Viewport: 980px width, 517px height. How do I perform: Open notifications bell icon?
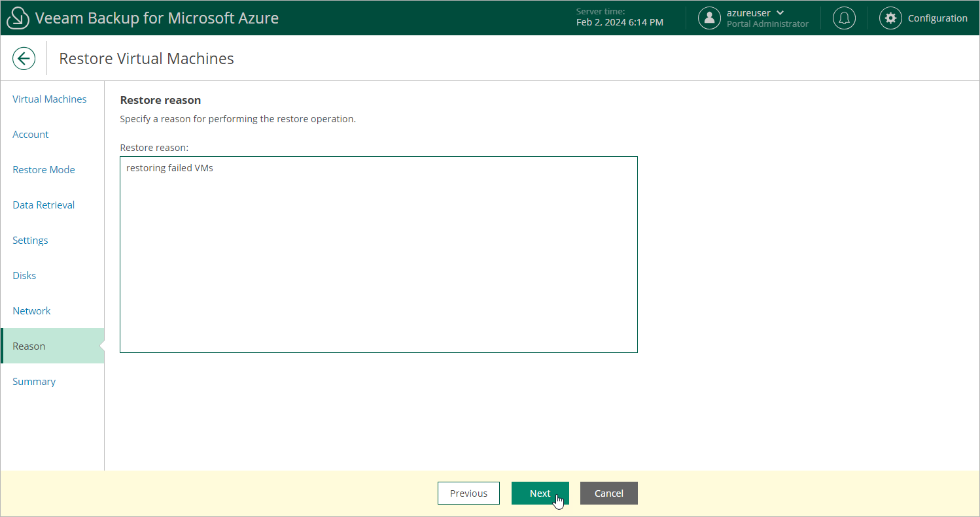click(x=844, y=18)
